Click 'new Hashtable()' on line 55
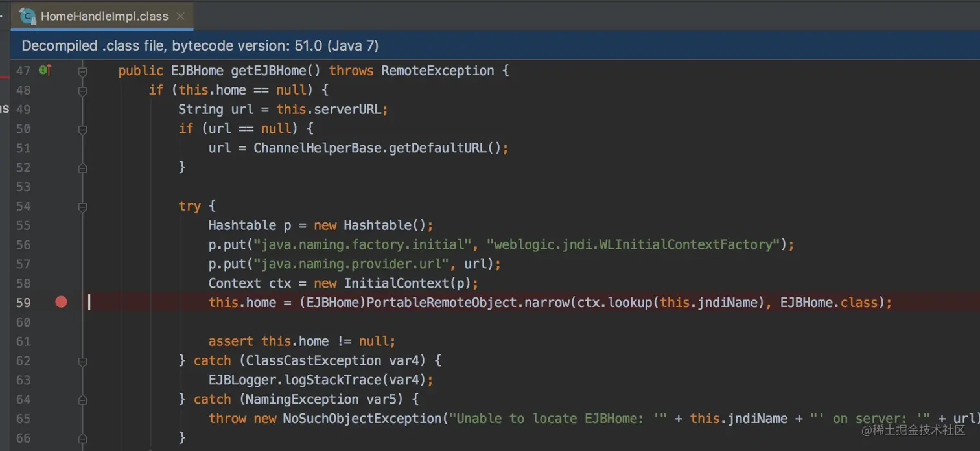980x451 pixels. [x=369, y=225]
